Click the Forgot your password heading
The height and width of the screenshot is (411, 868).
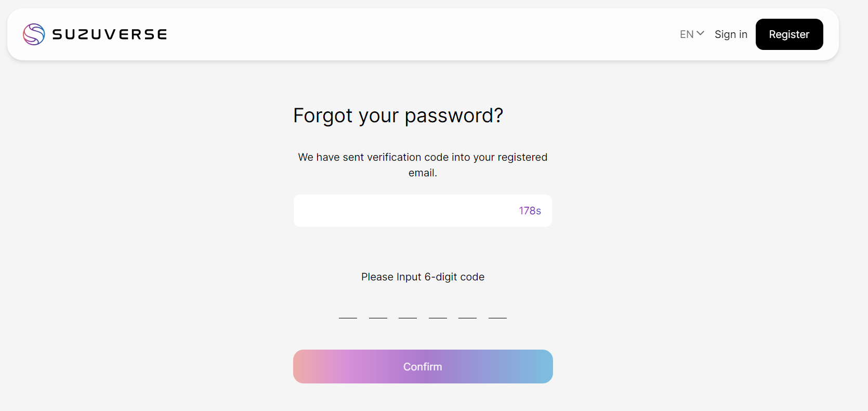click(398, 115)
